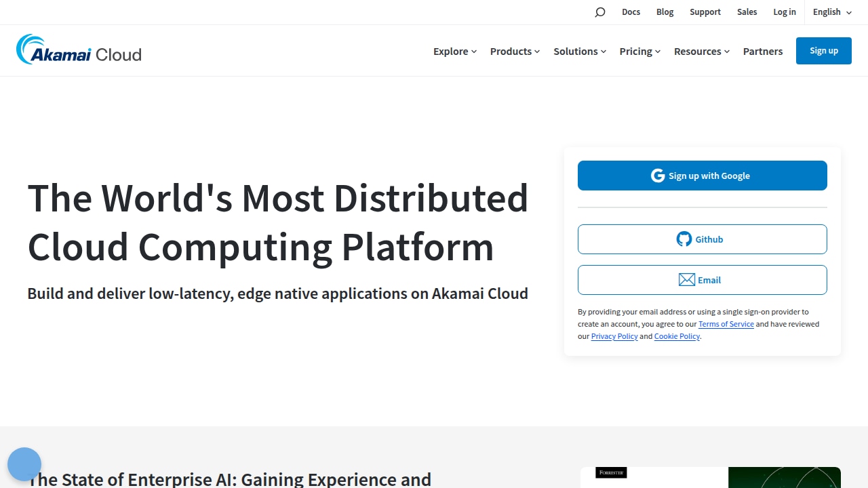Sign up with Google
The height and width of the screenshot is (488, 868).
point(703,176)
